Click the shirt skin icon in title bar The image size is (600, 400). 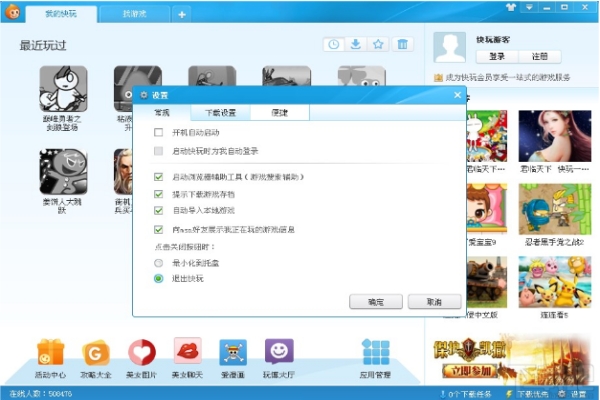click(511, 7)
